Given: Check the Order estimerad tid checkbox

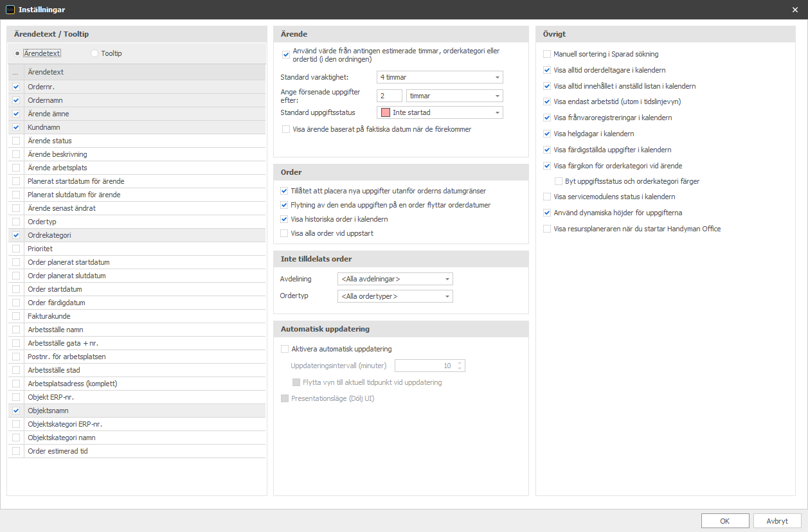Looking at the screenshot, I should coord(16,451).
